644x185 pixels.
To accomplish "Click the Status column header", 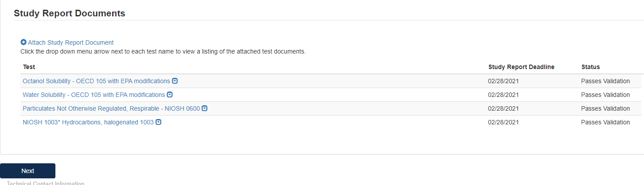I will point(590,67).
